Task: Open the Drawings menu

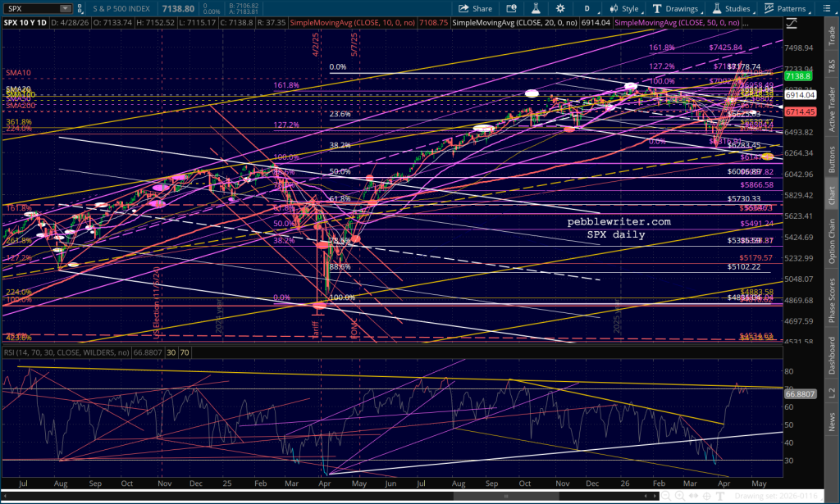Action: pyautogui.click(x=674, y=8)
